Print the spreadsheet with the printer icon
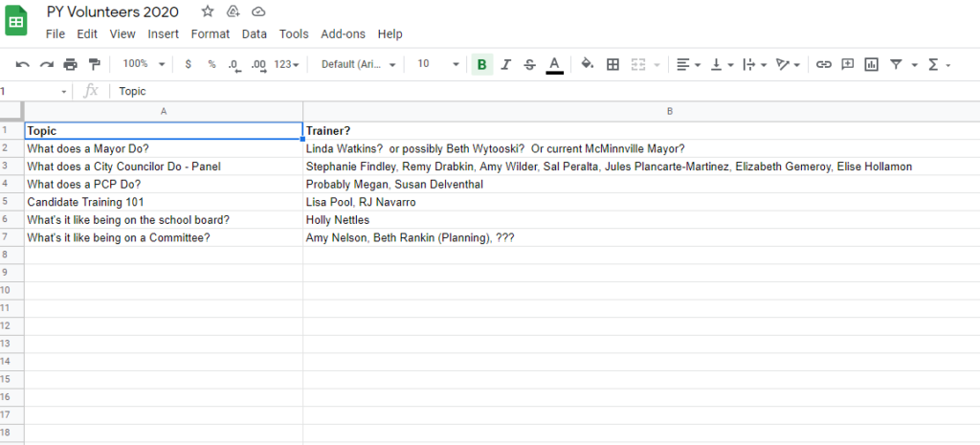The height and width of the screenshot is (445, 980). click(x=70, y=64)
